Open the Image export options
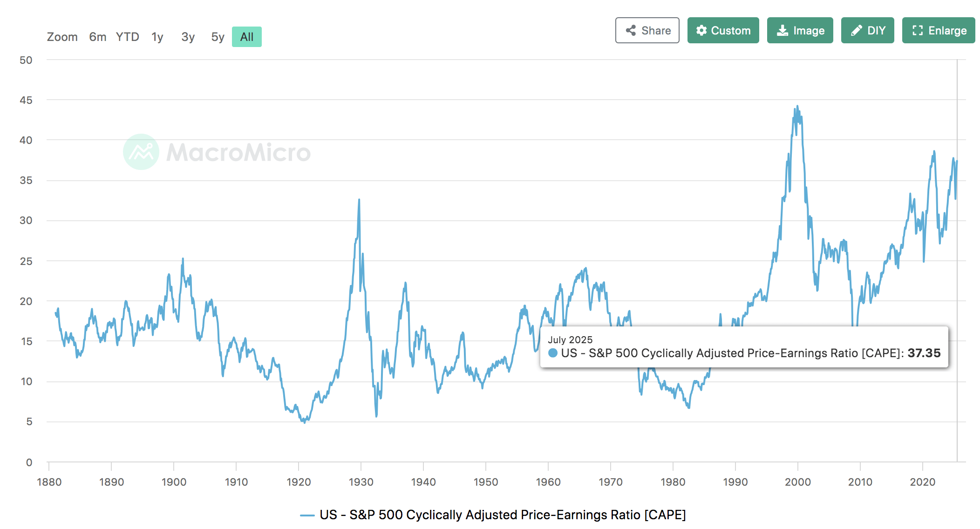This screenshot has width=980, height=529. pyautogui.click(x=800, y=30)
